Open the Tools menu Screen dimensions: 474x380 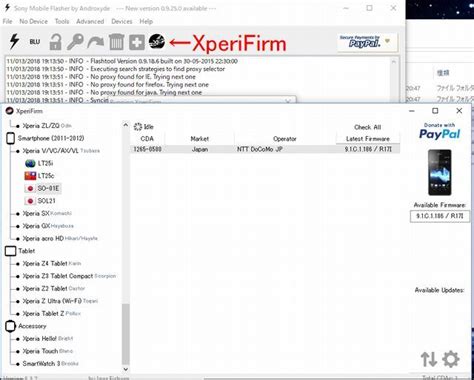pos(62,21)
